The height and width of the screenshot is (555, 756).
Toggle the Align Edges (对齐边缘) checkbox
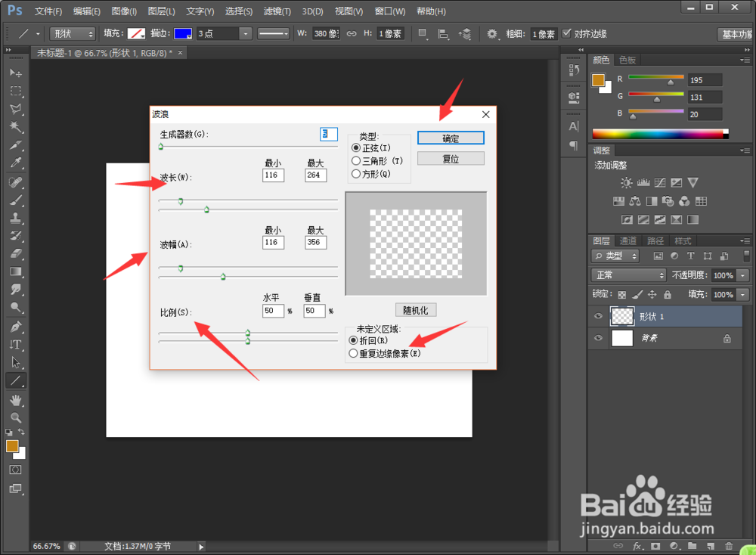click(x=566, y=33)
